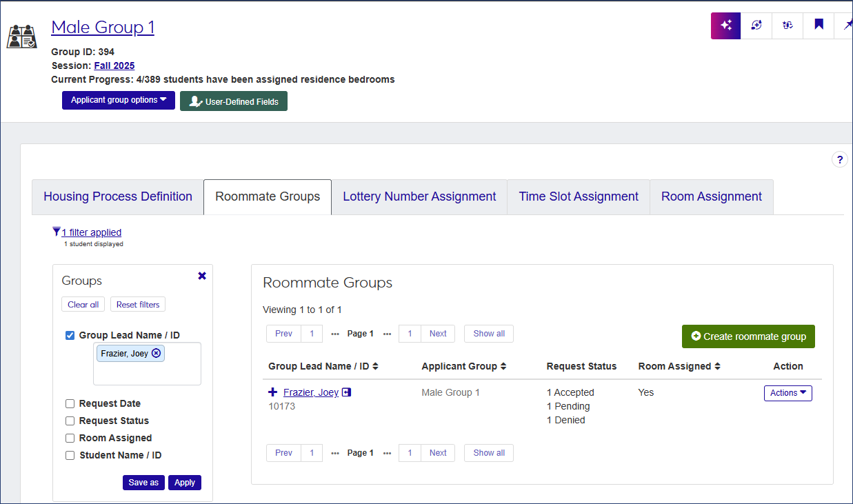Image resolution: width=853 pixels, height=504 pixels.
Task: Remove the Frazier, Joey filter chip
Action: coord(154,352)
